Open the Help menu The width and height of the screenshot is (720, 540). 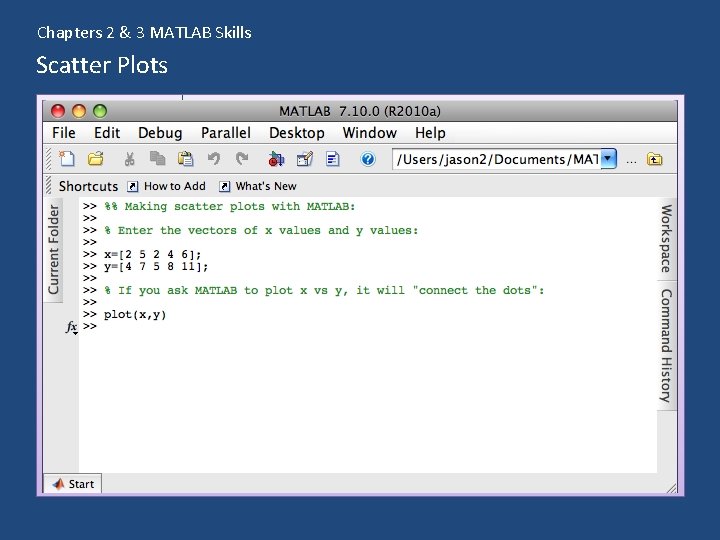click(x=430, y=133)
